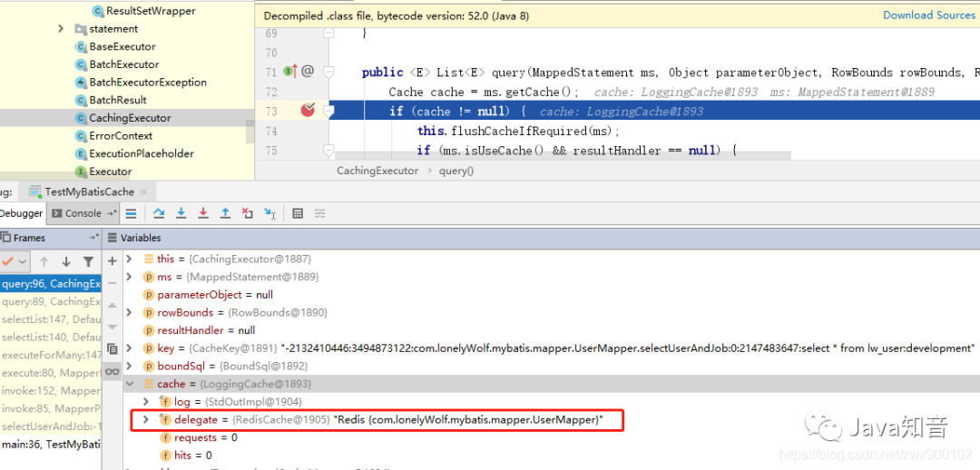Expand the statement folder in project tree
The width and height of the screenshot is (980, 470).
click(61, 29)
